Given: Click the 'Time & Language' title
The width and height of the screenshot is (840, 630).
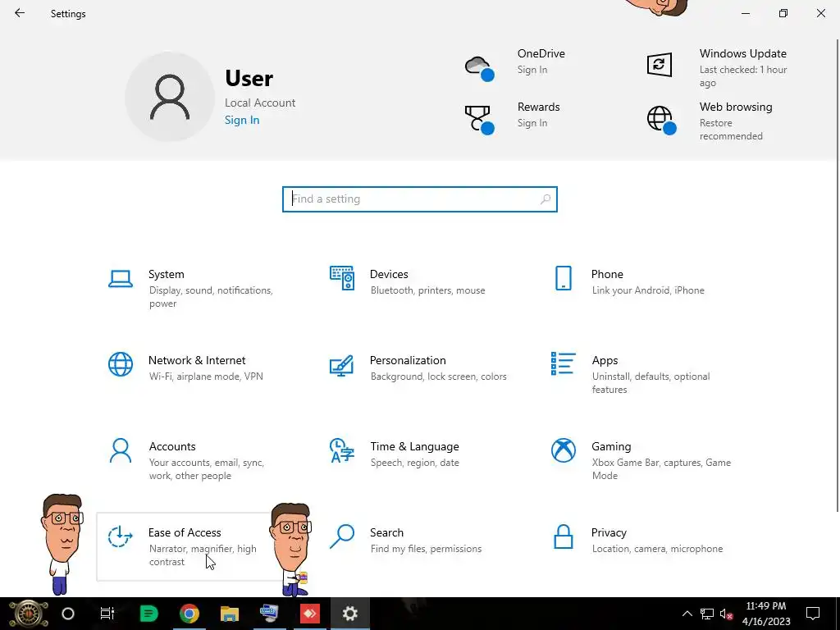Looking at the screenshot, I should (x=414, y=446).
